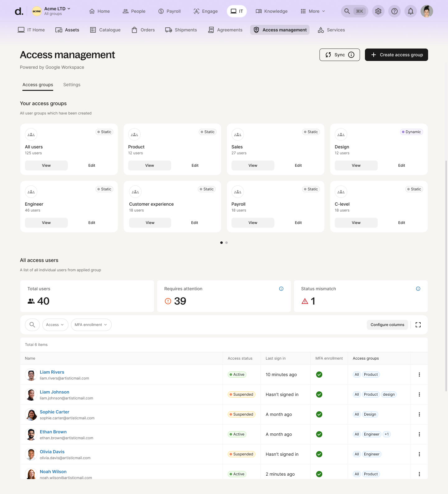Viewport: 448px width, 494px height.
Task: Open the notifications bell
Action: pos(411,11)
